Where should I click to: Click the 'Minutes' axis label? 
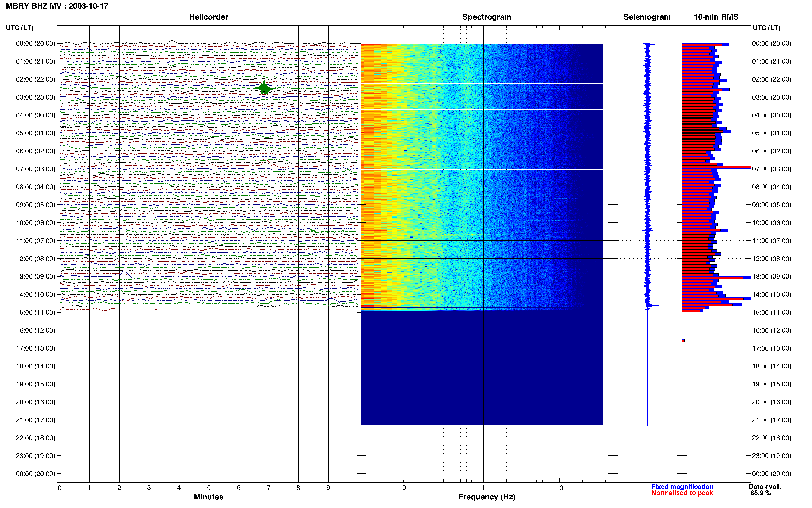click(209, 497)
